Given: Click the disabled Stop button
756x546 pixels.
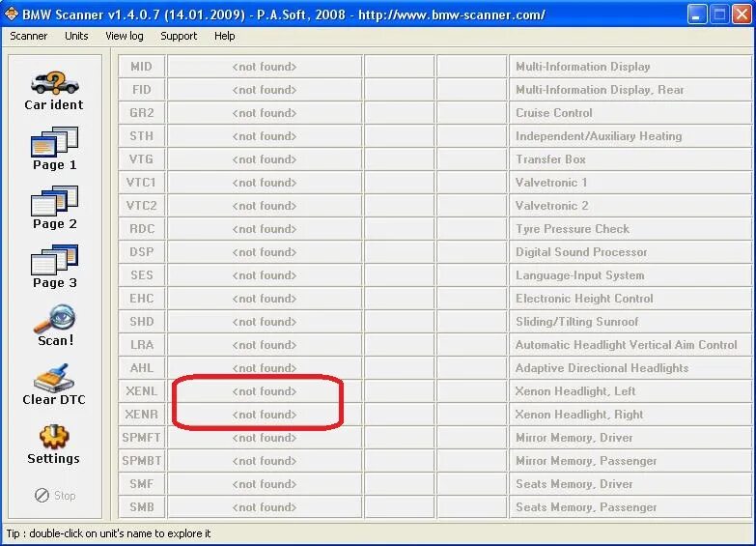Looking at the screenshot, I should tap(55, 496).
